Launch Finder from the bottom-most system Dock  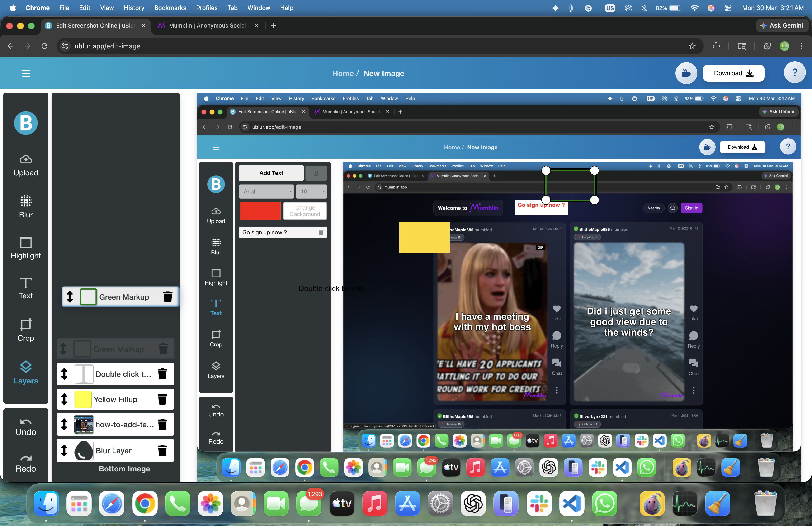(x=46, y=503)
